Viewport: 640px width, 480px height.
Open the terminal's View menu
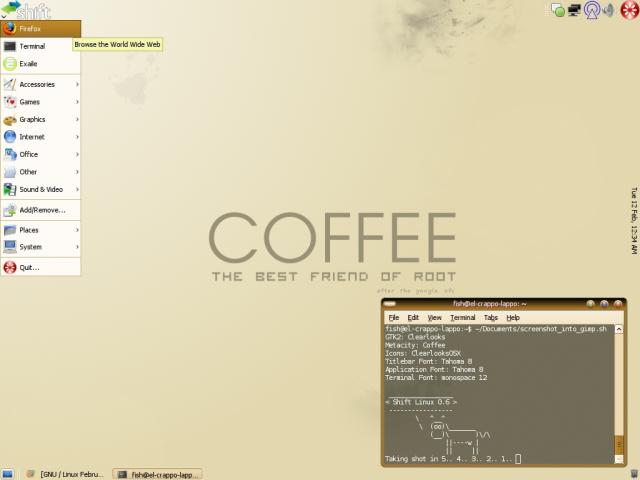coord(434,318)
